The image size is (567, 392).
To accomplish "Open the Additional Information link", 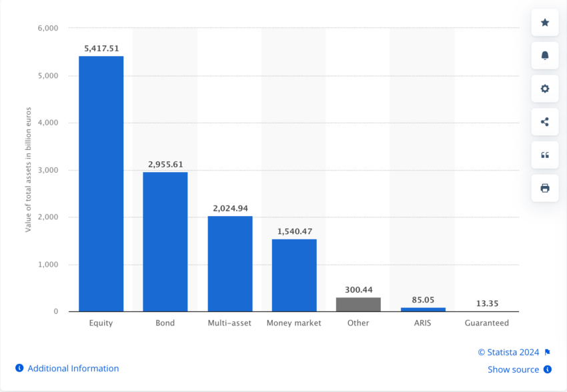I will (x=73, y=368).
